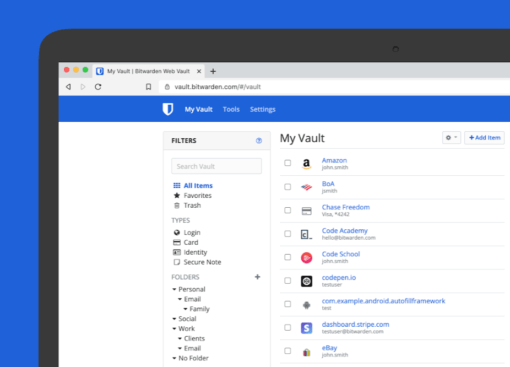Focus the Search Vault field

pyautogui.click(x=216, y=166)
